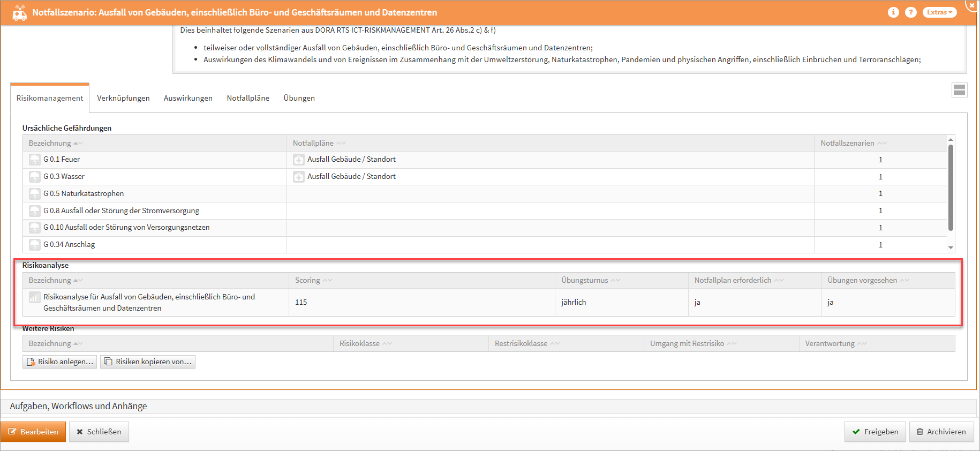This screenshot has width=980, height=451.
Task: Click the info icon in the header
Action: [893, 12]
